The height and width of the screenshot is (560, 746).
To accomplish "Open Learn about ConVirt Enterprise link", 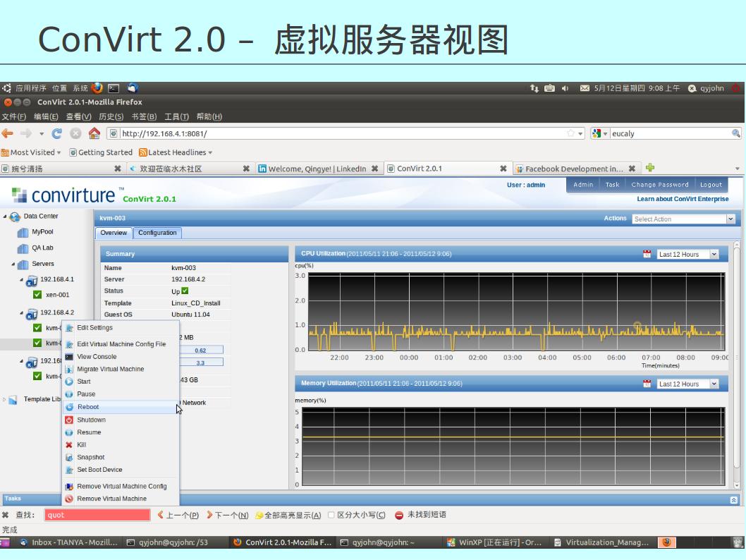I will coord(682,199).
